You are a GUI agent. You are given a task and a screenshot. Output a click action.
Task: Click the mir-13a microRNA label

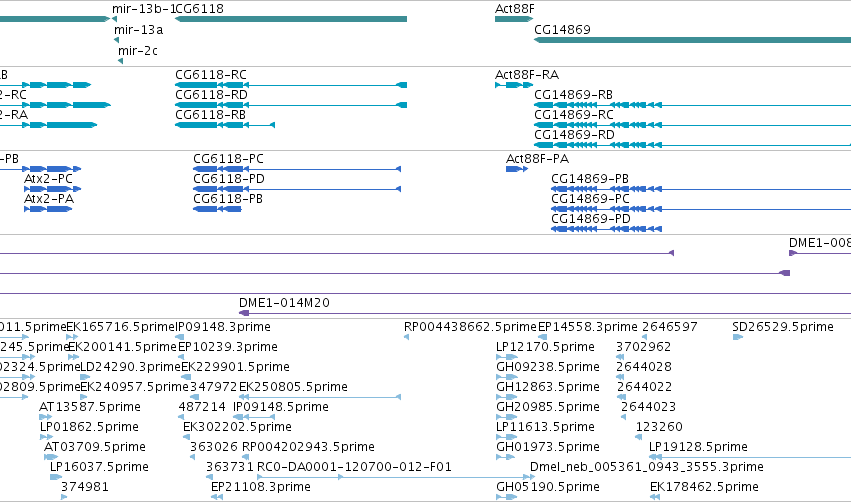tap(138, 30)
